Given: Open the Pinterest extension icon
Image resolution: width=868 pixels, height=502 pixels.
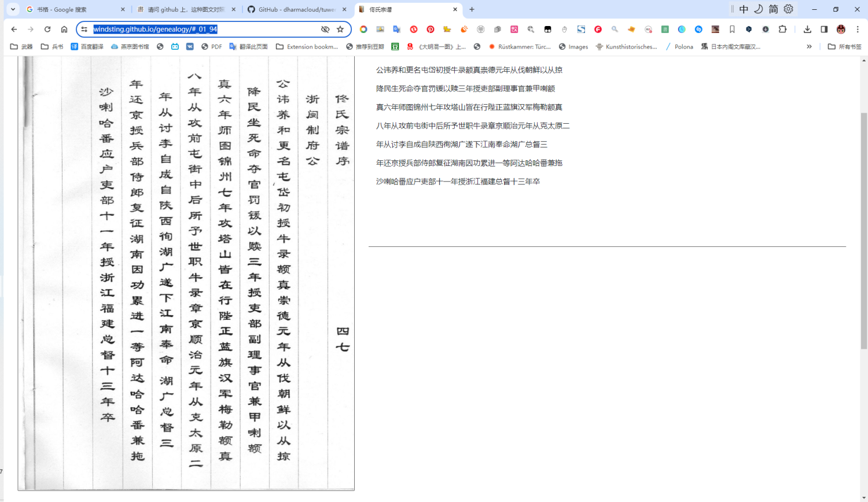Looking at the screenshot, I should (x=429, y=29).
